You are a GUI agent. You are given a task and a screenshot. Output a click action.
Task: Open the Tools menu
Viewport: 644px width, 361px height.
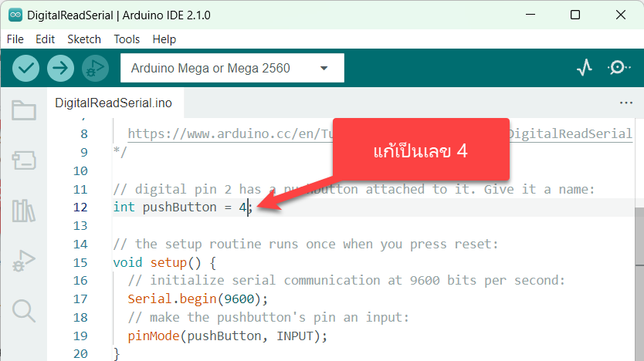point(127,39)
